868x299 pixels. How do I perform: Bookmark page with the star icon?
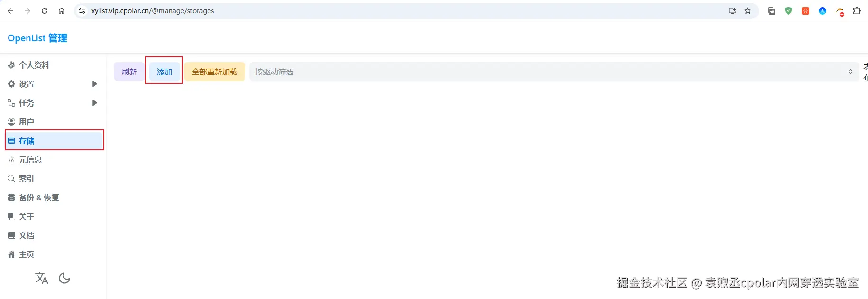(x=748, y=11)
